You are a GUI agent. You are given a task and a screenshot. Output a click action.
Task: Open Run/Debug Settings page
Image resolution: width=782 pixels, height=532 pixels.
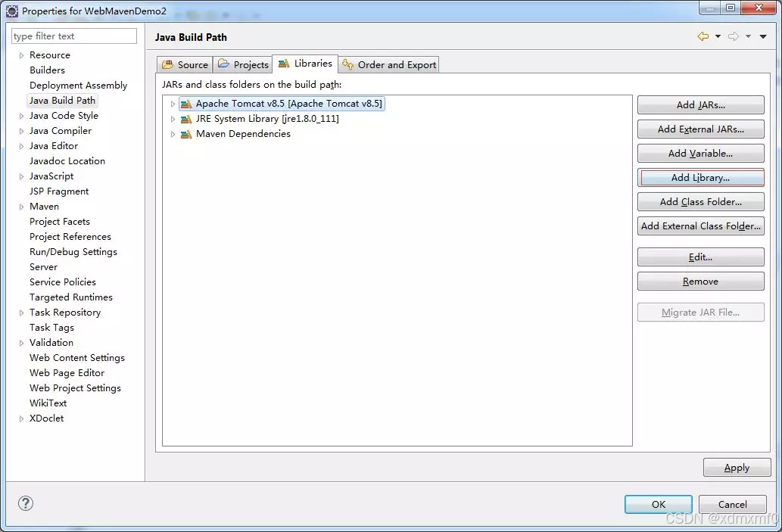tap(73, 252)
